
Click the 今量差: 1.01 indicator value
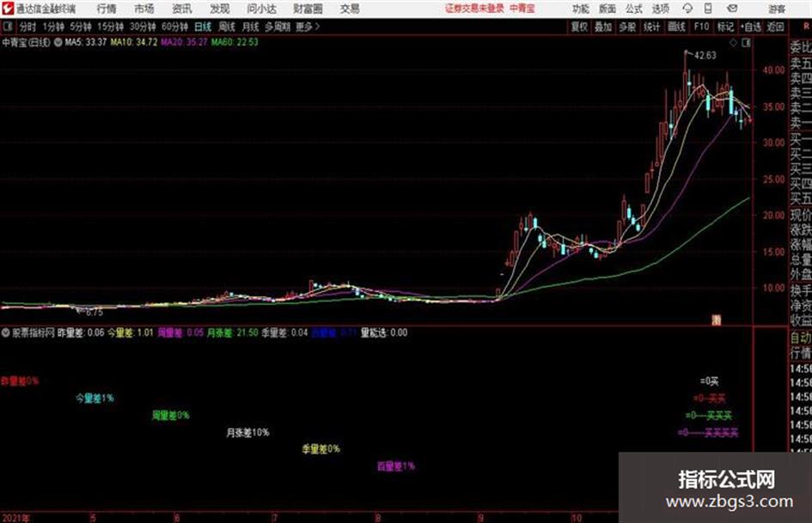point(131,332)
